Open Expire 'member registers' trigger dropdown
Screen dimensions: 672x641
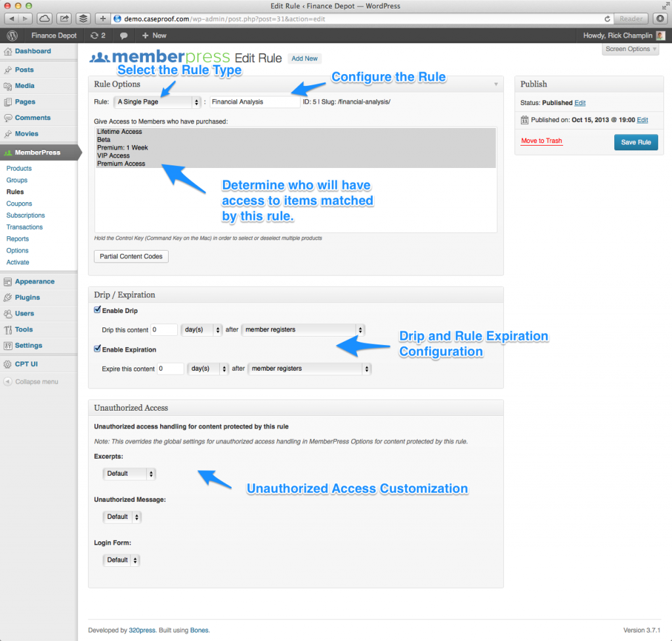point(310,369)
